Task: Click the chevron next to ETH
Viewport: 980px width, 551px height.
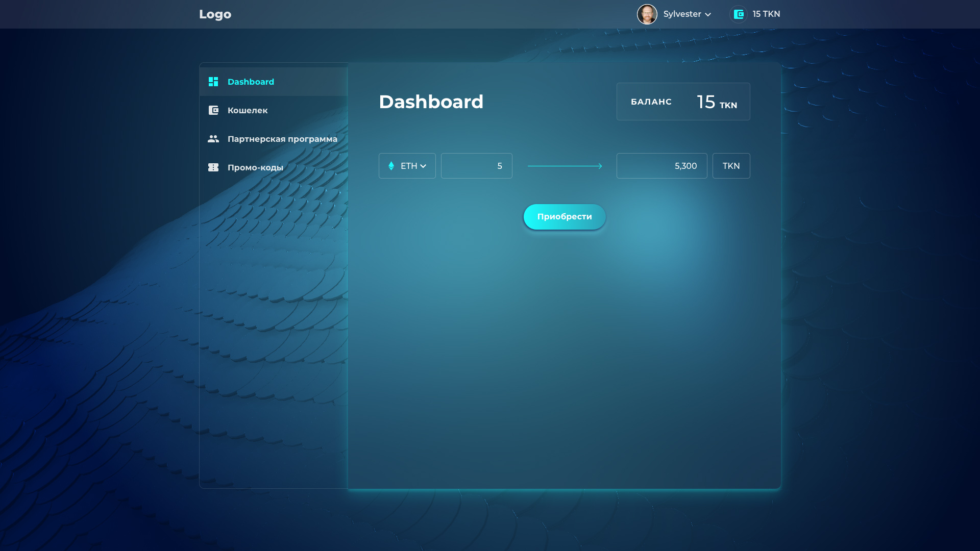Action: pyautogui.click(x=423, y=166)
